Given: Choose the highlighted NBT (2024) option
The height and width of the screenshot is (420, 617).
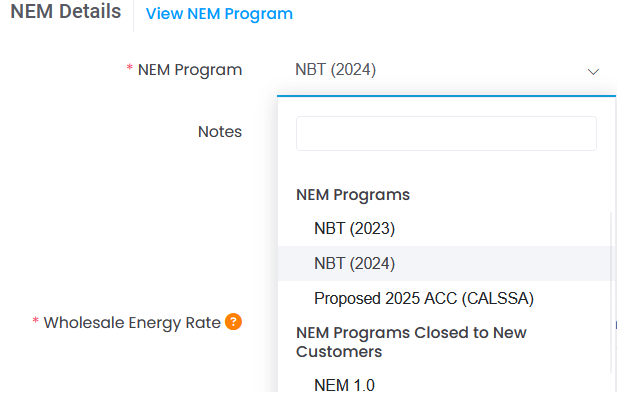Looking at the screenshot, I should [x=445, y=263].
